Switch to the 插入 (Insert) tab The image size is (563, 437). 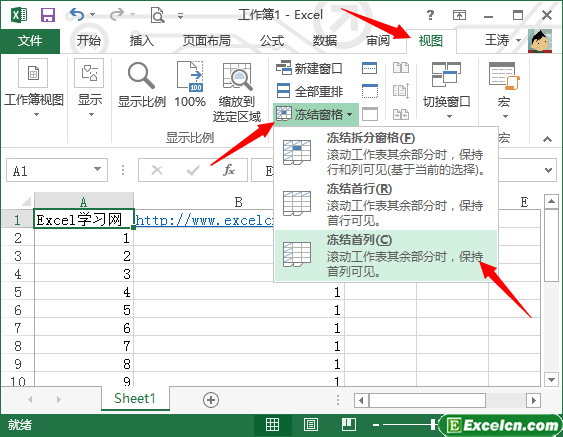(x=141, y=41)
